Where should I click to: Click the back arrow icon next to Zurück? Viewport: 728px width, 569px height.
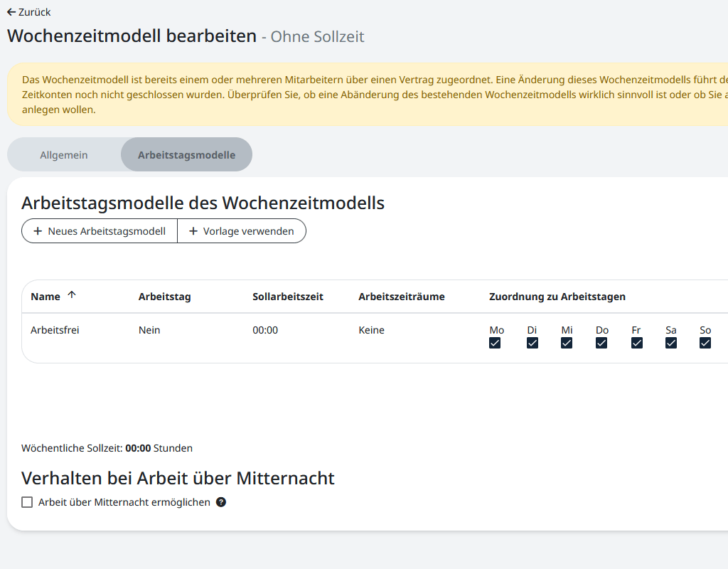(x=11, y=11)
